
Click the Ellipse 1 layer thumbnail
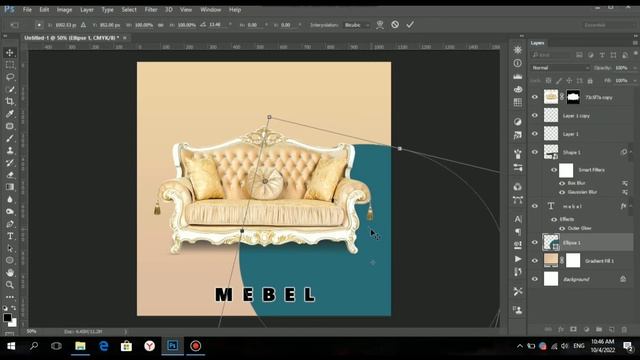(x=551, y=242)
